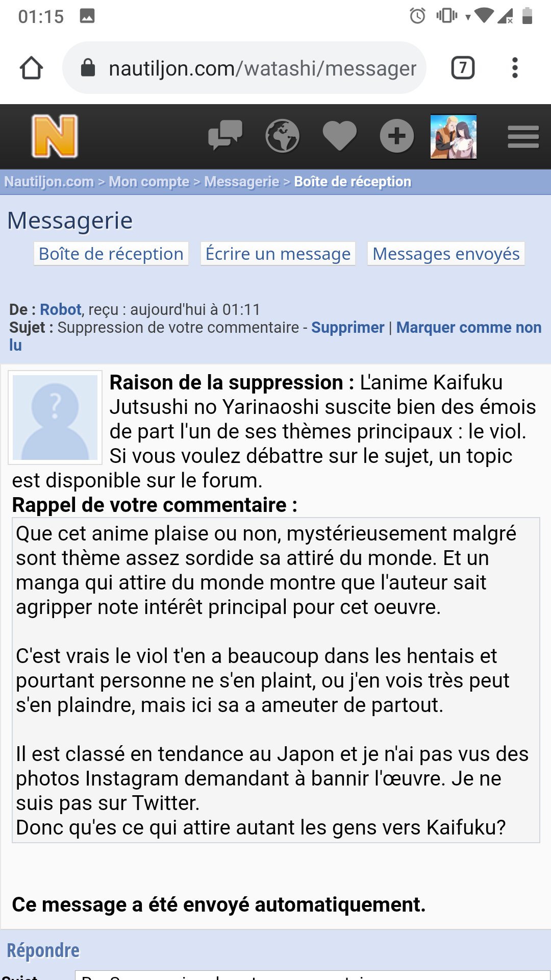Click Marquer comme non lu link
The height and width of the screenshot is (980, 551).
coord(468,327)
